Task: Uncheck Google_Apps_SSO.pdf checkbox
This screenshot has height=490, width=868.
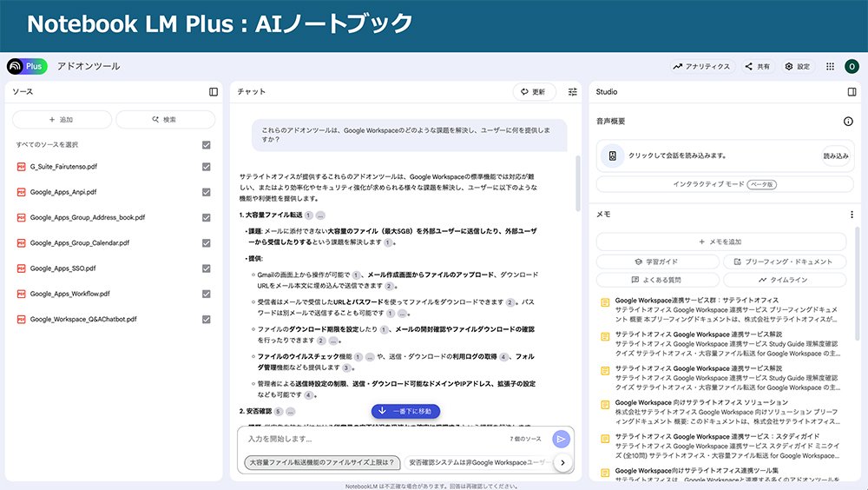Action: coord(207,268)
